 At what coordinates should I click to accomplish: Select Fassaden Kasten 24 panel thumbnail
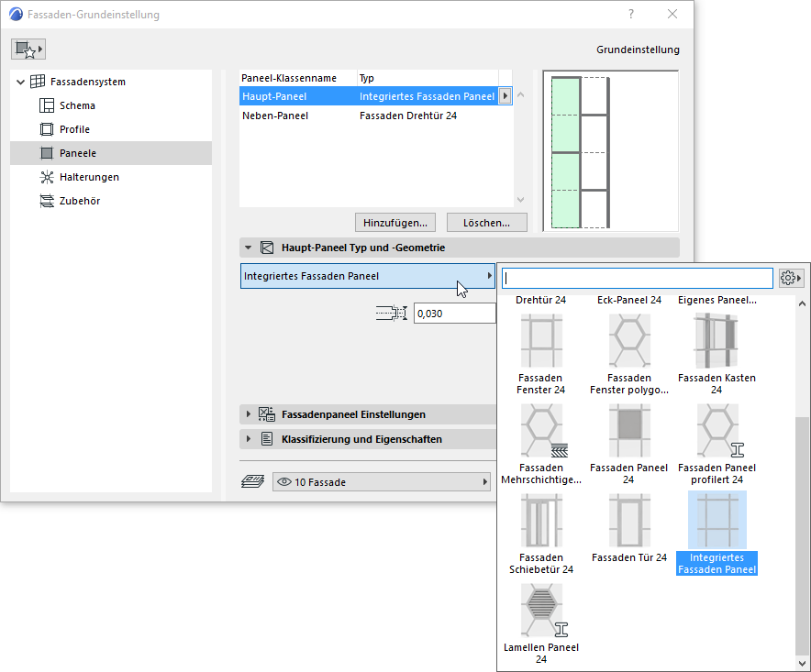pos(717,341)
